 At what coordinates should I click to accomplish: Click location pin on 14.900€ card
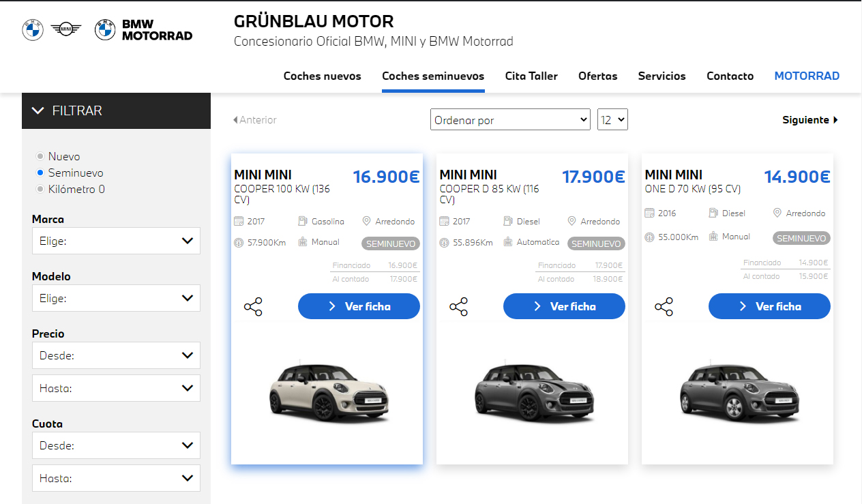[777, 213]
